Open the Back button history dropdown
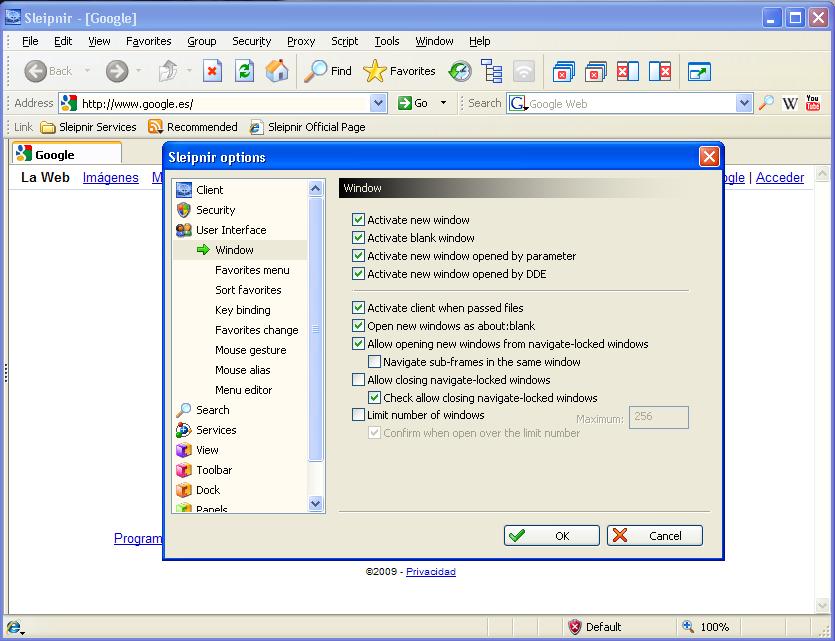835x641 pixels. pos(87,70)
